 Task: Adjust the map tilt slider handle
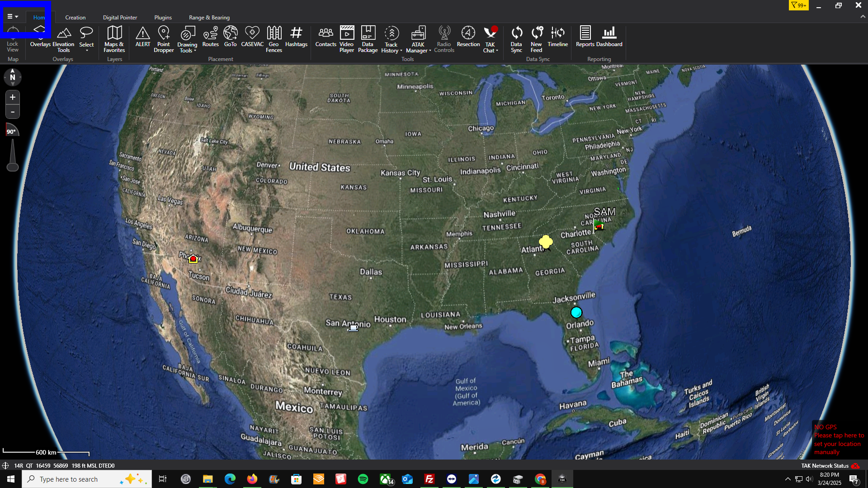[13, 167]
